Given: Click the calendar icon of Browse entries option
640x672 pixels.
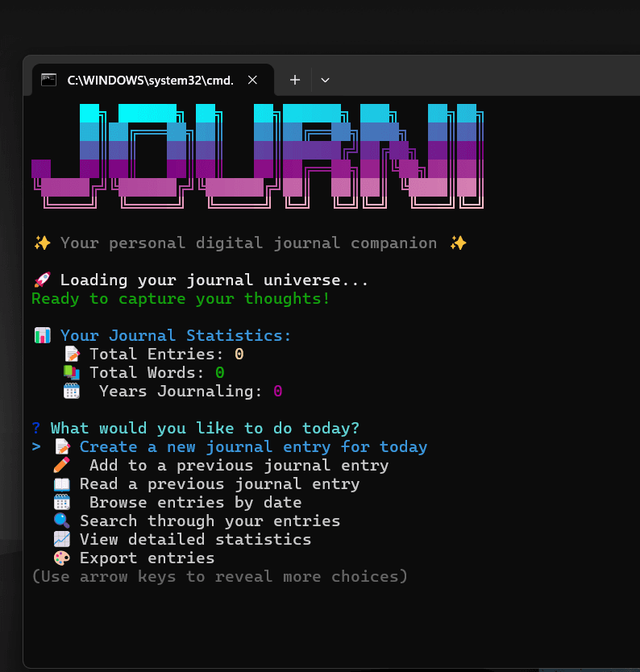Looking at the screenshot, I should 62,502.
